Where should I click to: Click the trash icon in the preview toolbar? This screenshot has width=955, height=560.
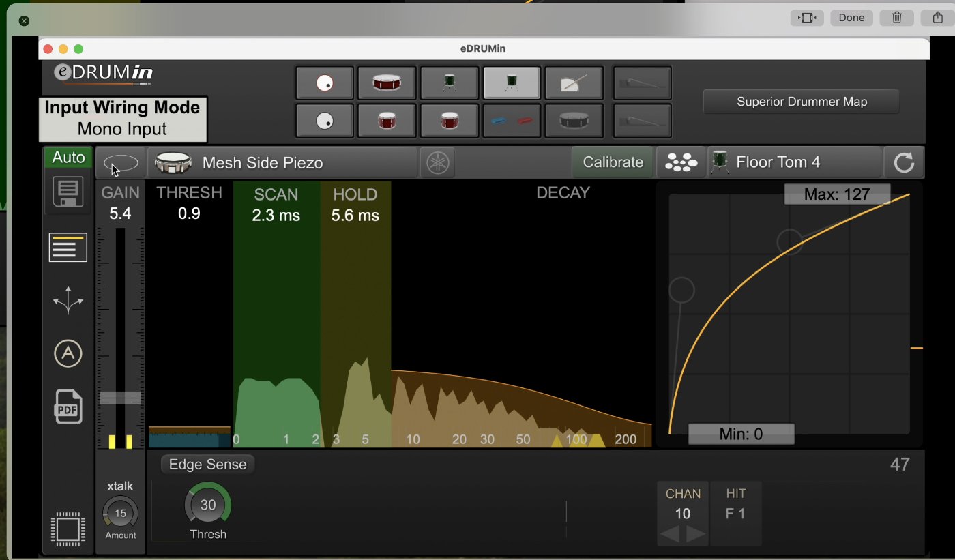click(x=897, y=18)
